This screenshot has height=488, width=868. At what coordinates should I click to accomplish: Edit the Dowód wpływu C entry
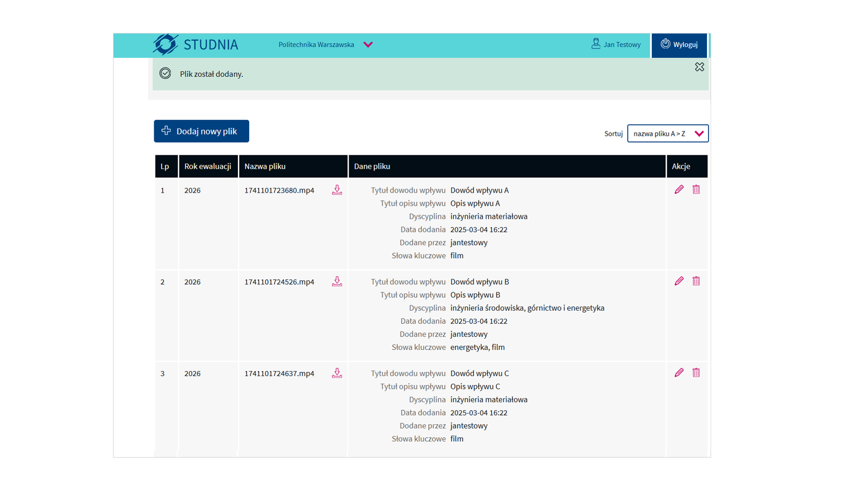(x=679, y=373)
